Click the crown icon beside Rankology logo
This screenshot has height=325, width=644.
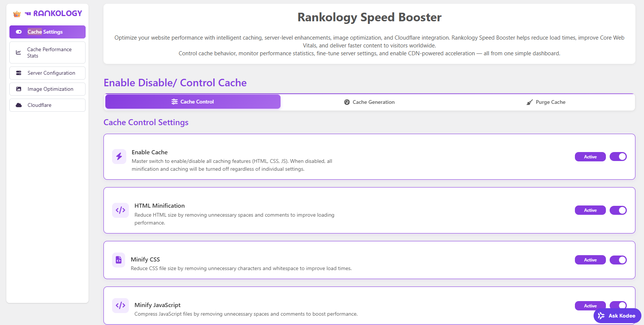[x=17, y=14]
